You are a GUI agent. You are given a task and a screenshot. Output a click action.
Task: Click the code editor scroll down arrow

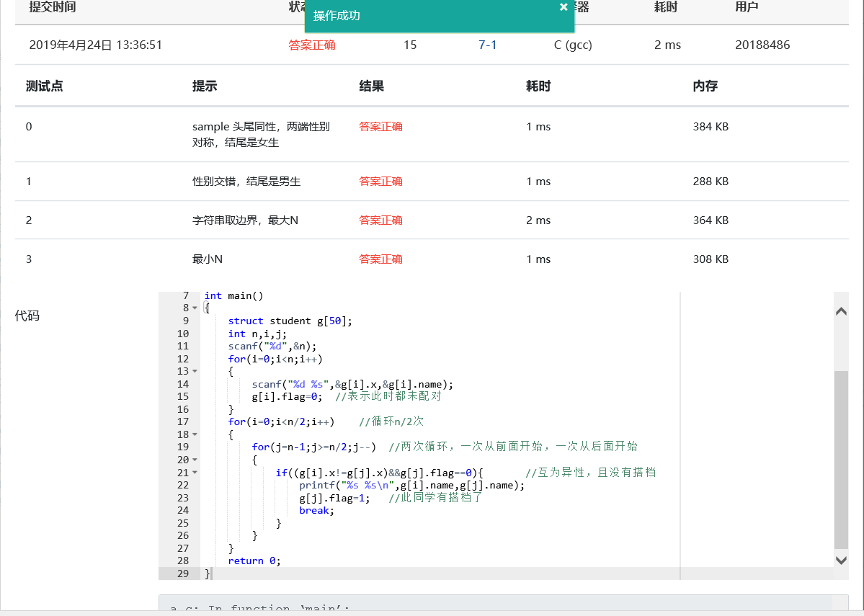point(841,561)
